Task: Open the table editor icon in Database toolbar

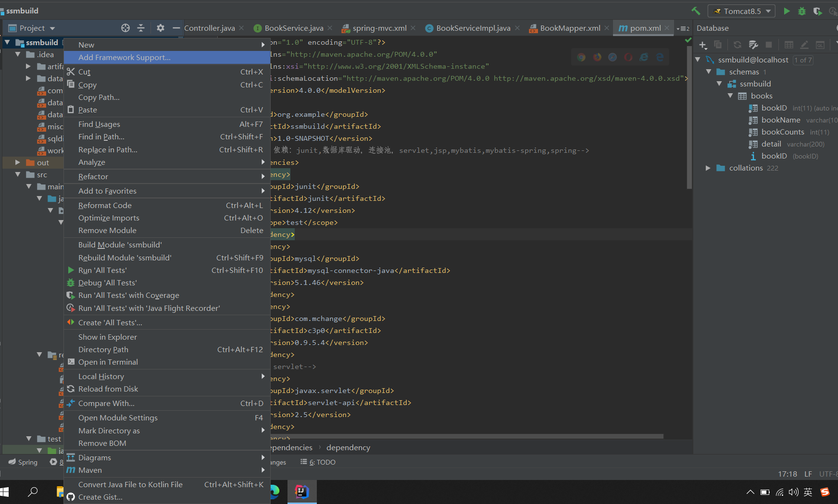Action: (789, 45)
